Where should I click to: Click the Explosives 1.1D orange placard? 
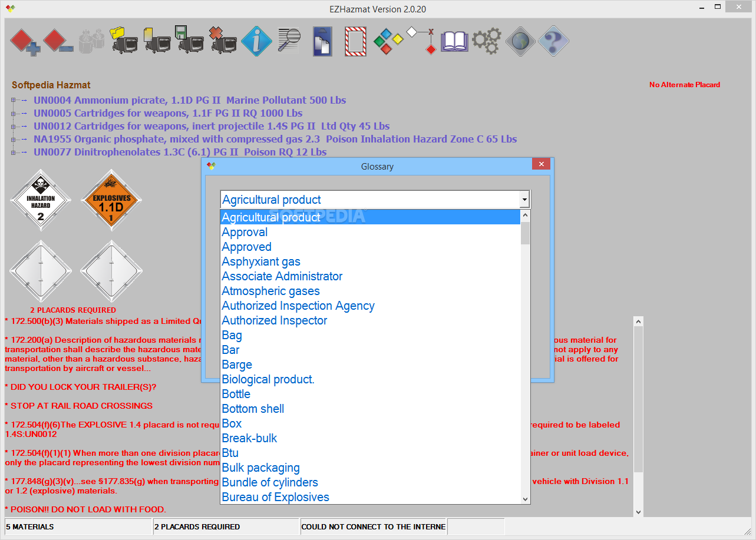111,200
